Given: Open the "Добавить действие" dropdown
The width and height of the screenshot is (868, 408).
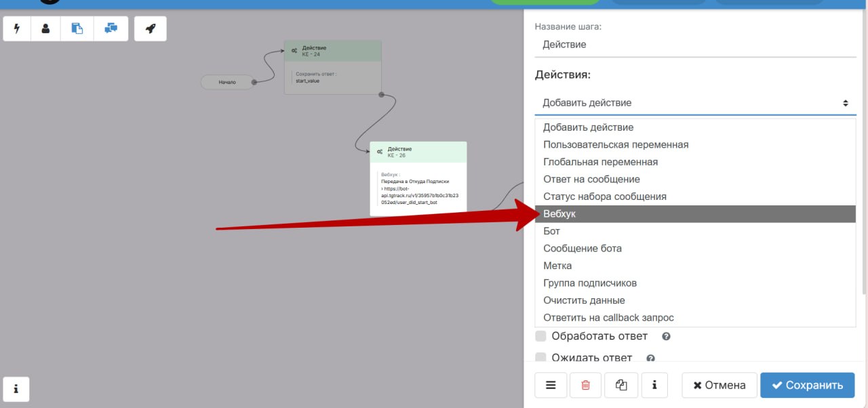Looking at the screenshot, I should (695, 103).
